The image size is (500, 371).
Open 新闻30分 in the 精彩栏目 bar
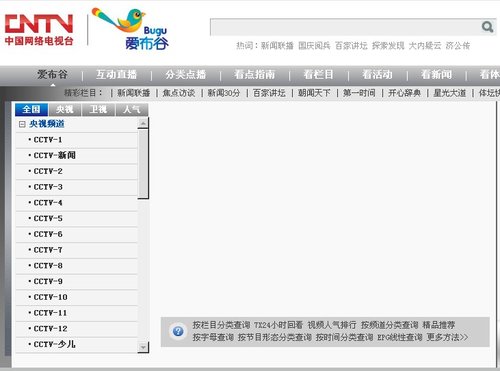pos(224,93)
